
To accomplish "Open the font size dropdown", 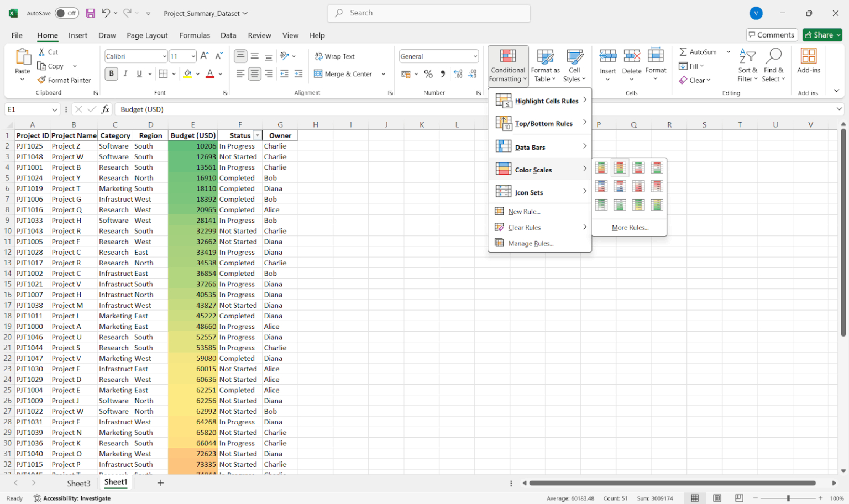I will coord(194,56).
